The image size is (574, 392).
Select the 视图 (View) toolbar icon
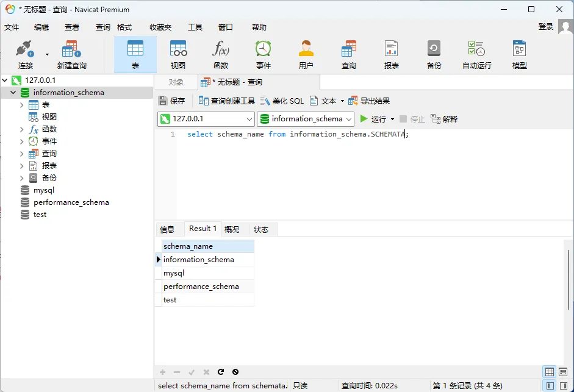click(x=178, y=54)
